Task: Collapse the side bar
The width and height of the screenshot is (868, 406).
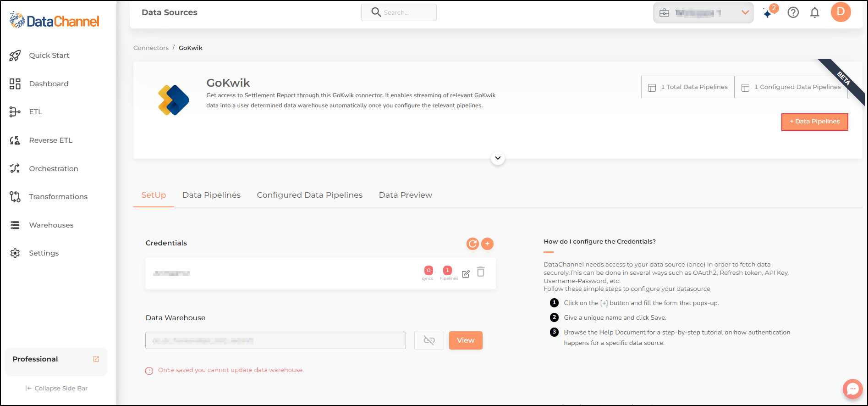Action: coord(56,388)
